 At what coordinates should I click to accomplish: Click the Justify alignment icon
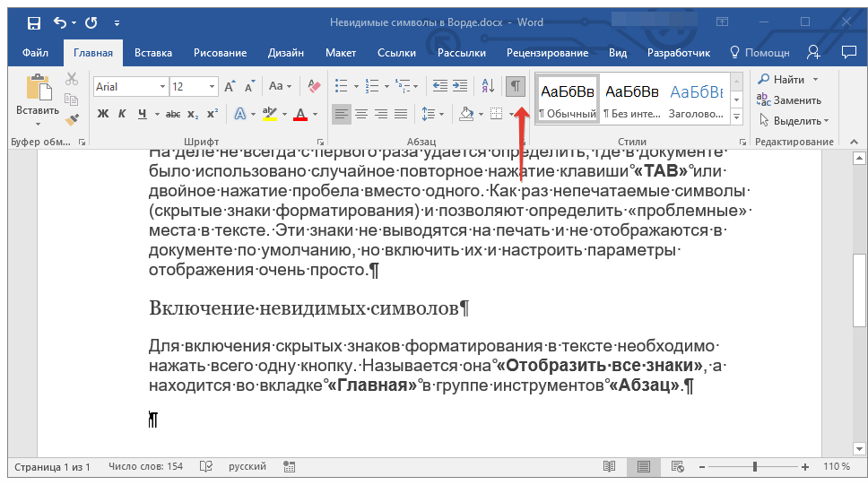pyautogui.click(x=401, y=114)
